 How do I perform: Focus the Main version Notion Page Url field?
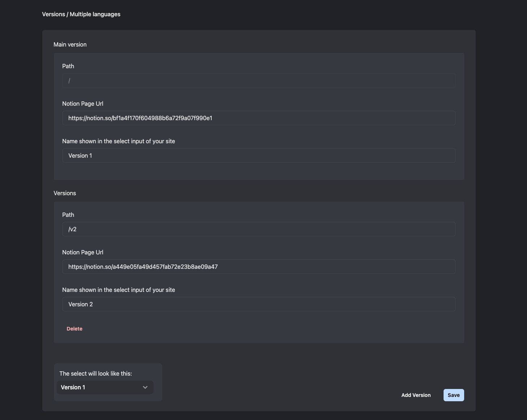tap(259, 118)
